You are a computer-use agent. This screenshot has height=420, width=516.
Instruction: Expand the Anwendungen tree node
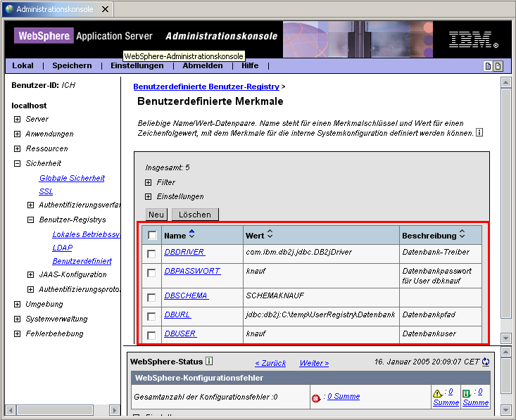[x=17, y=134]
